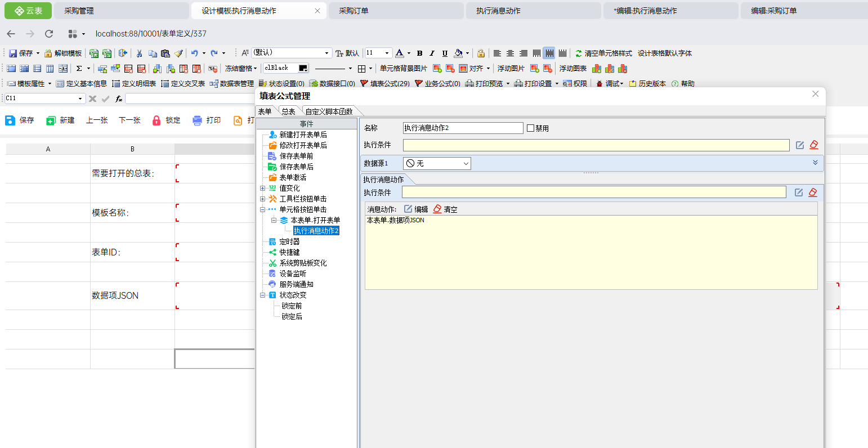The height and width of the screenshot is (448, 868).
Task: Click the bold formatting icon
Action: pyautogui.click(x=419, y=53)
